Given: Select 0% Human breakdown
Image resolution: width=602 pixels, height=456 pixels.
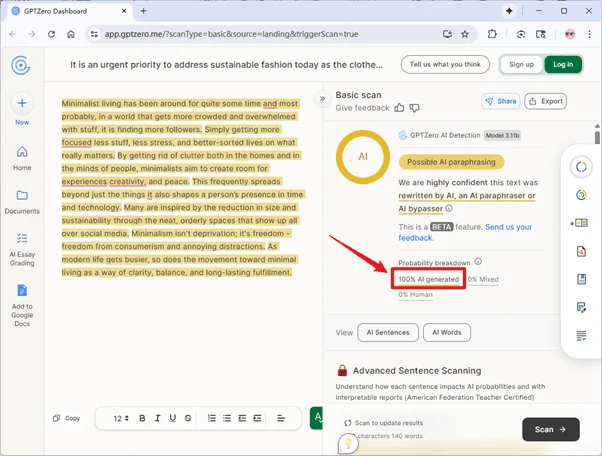Looking at the screenshot, I should click(415, 294).
